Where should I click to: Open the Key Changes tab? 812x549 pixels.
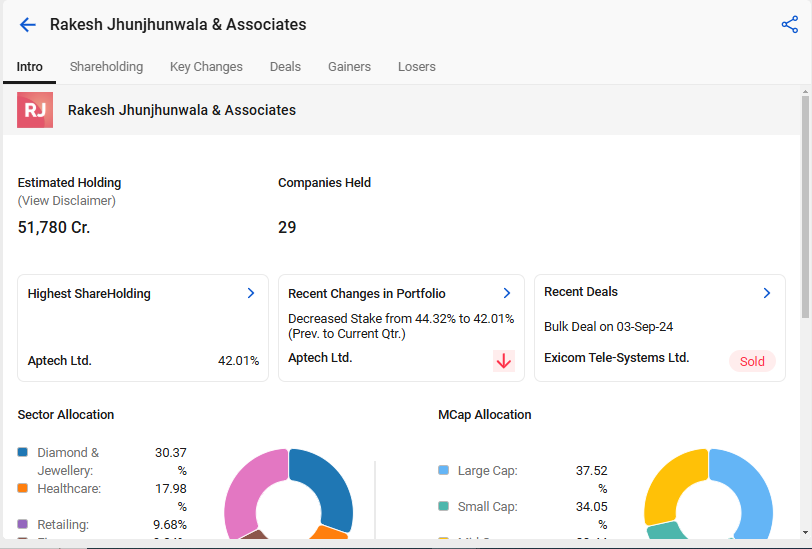coord(206,67)
